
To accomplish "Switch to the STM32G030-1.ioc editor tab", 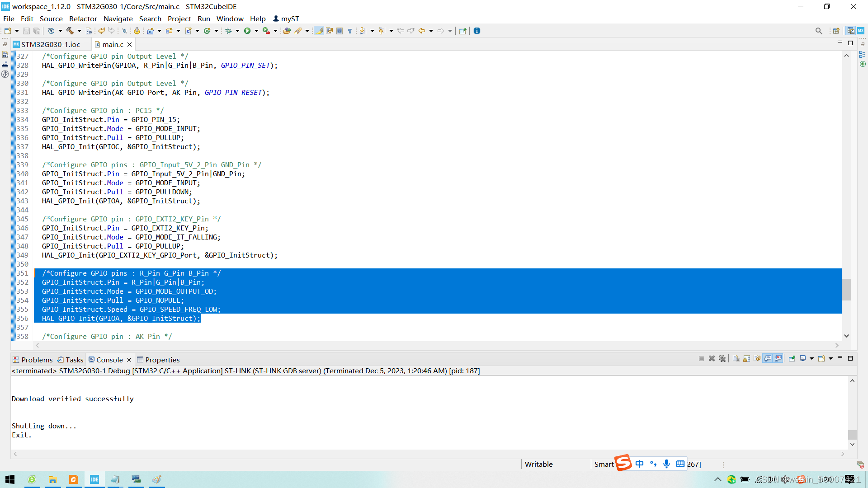I will click(51, 44).
